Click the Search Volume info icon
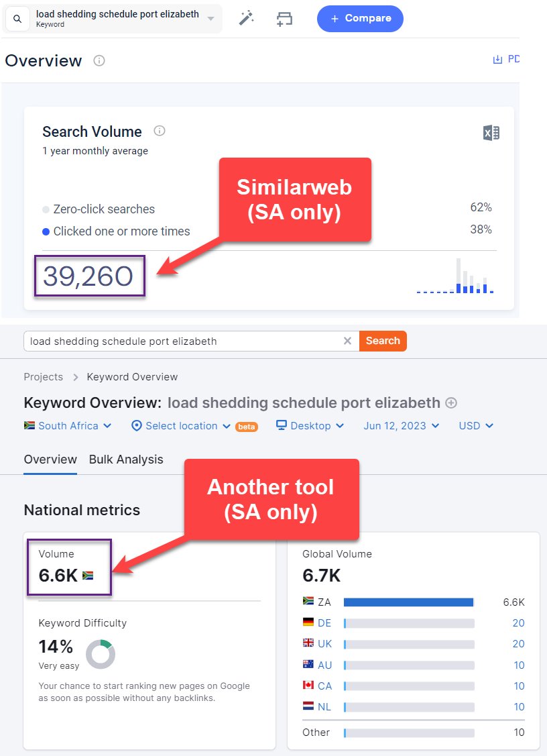The width and height of the screenshot is (547, 756). [160, 131]
